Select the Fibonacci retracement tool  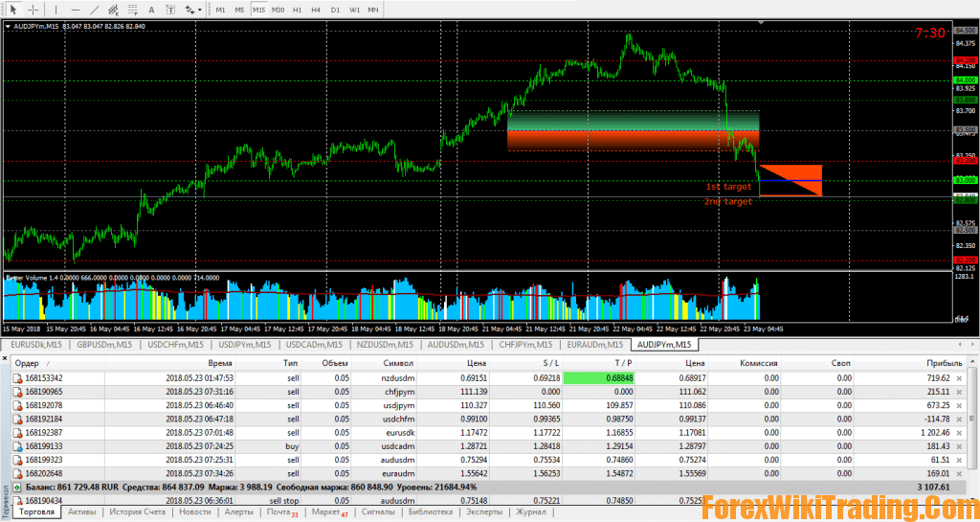132,10
